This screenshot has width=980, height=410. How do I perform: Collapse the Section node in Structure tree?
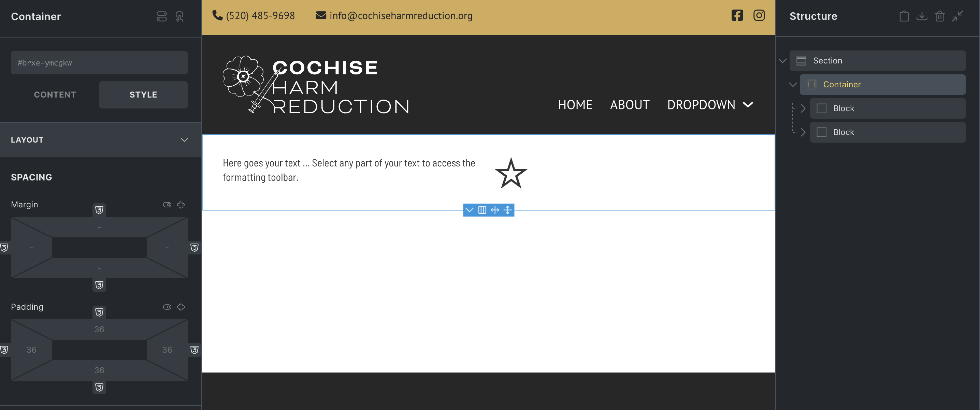782,60
